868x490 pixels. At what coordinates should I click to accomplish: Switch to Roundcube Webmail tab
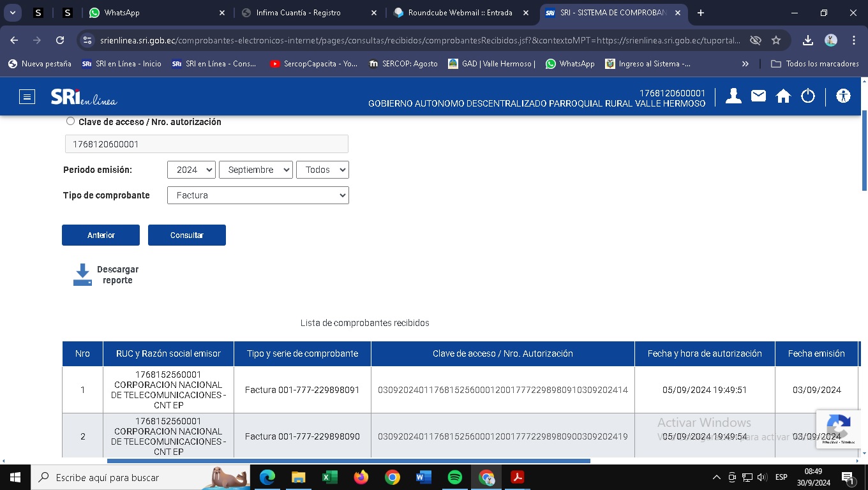460,13
